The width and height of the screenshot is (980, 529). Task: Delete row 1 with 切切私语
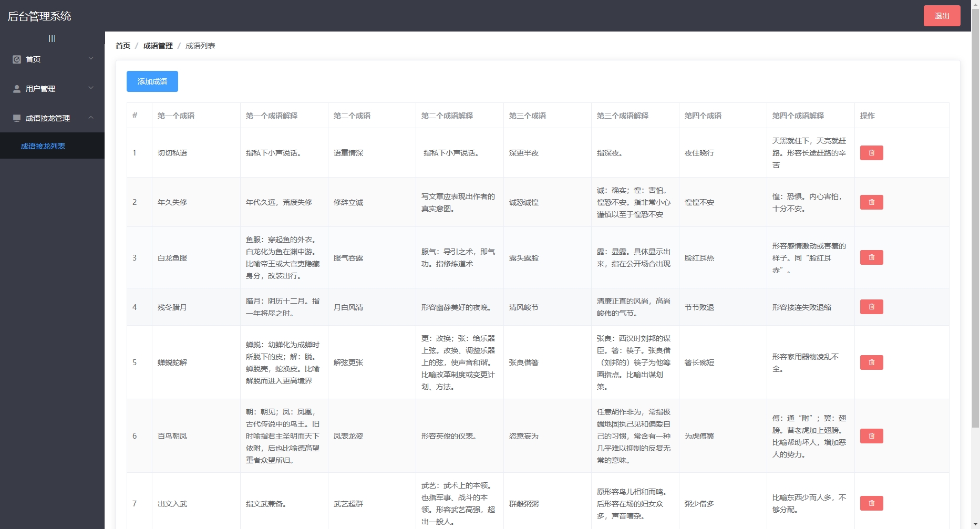[x=871, y=153]
